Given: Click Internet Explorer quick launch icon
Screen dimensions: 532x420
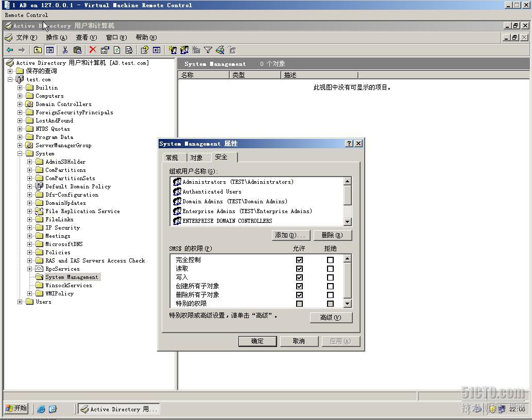Looking at the screenshot, I should [41, 409].
